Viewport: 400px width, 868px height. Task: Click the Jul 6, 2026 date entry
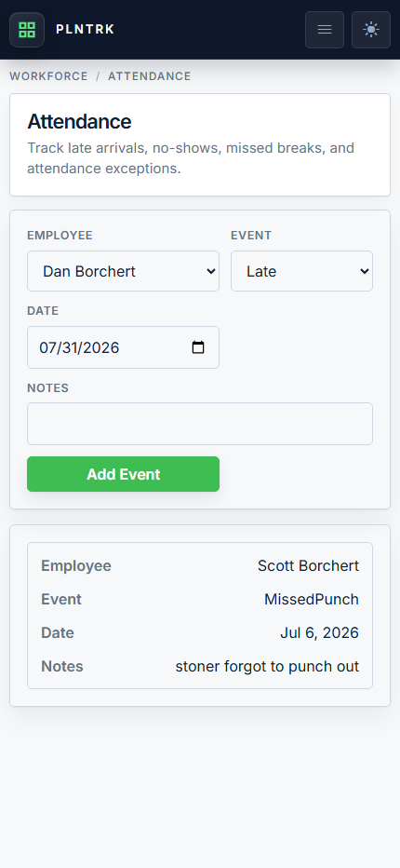(320, 632)
